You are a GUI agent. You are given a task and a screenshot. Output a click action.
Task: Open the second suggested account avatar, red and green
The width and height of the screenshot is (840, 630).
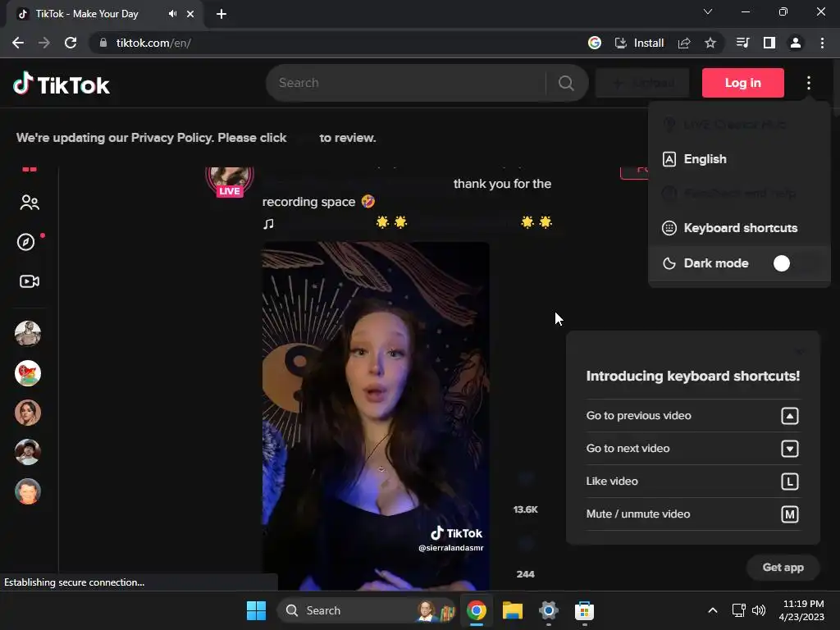coord(28,373)
